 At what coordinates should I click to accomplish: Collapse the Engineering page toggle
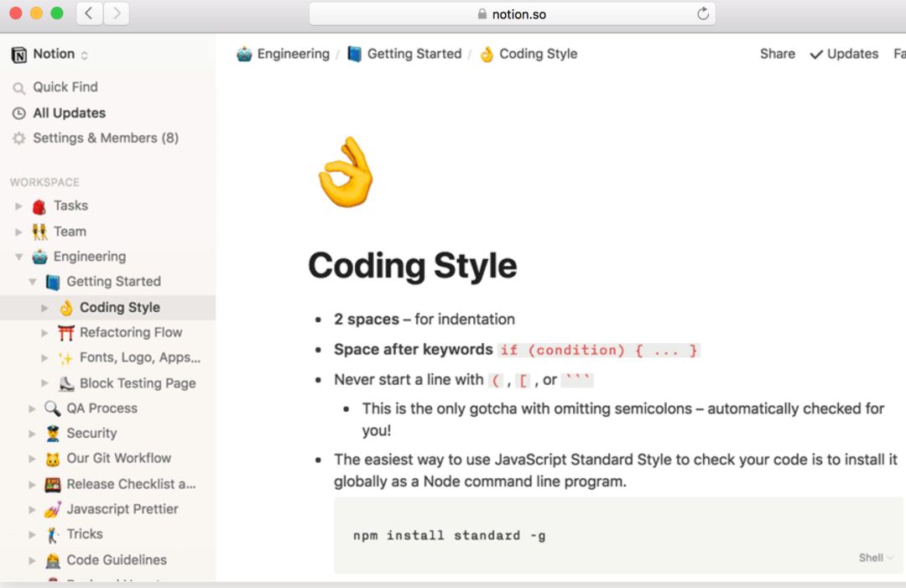tap(18, 257)
